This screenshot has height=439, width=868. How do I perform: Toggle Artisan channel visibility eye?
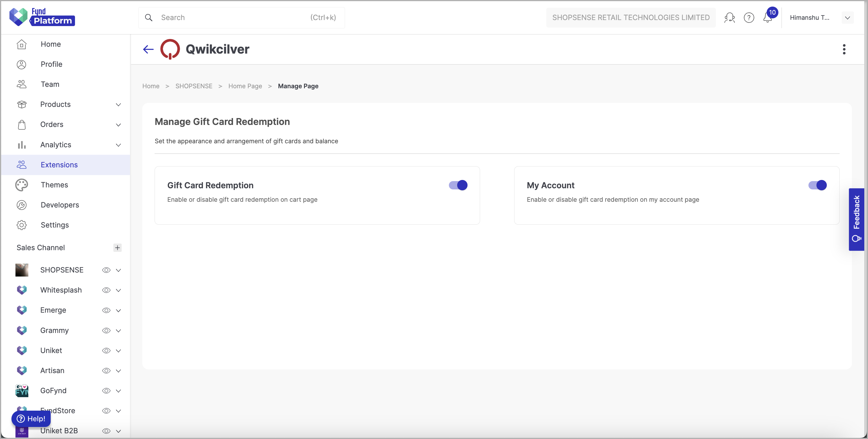[106, 371]
